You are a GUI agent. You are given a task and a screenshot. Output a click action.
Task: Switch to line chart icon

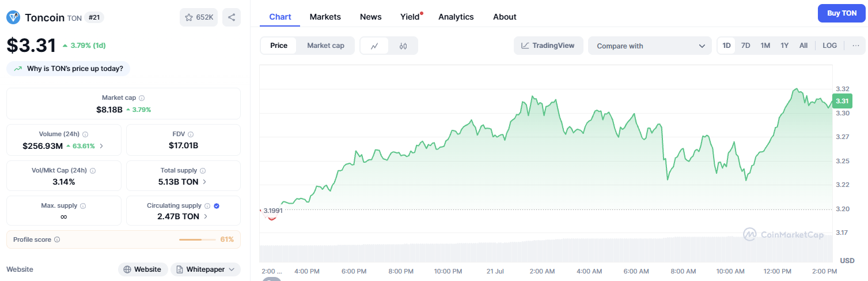(374, 46)
